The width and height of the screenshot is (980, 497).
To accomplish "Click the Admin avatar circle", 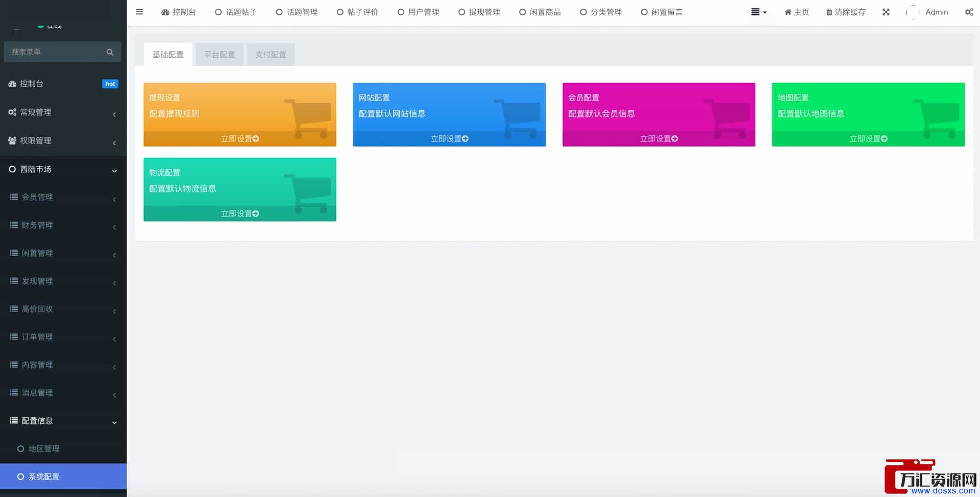I will (913, 12).
